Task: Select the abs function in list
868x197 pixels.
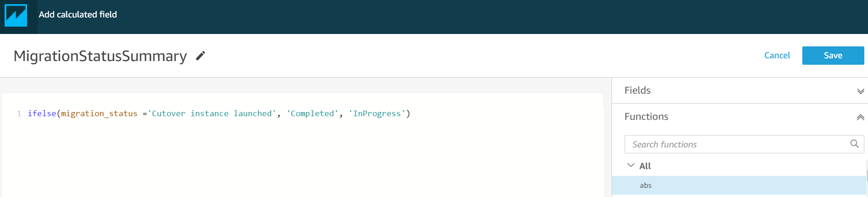Action: (x=739, y=186)
